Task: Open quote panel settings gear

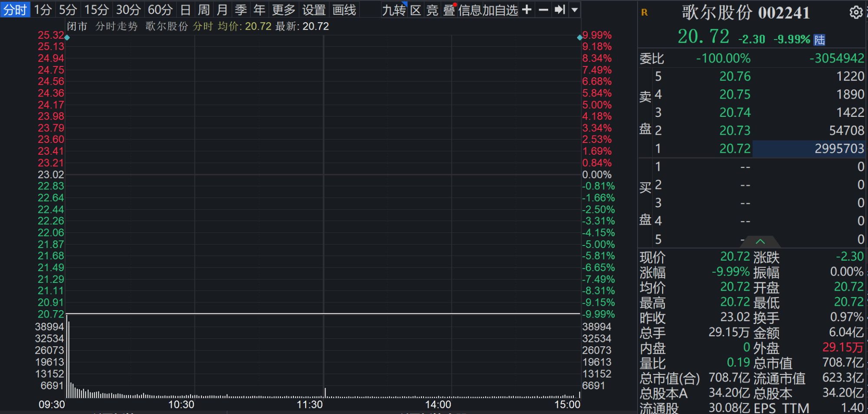Action: click(856, 12)
